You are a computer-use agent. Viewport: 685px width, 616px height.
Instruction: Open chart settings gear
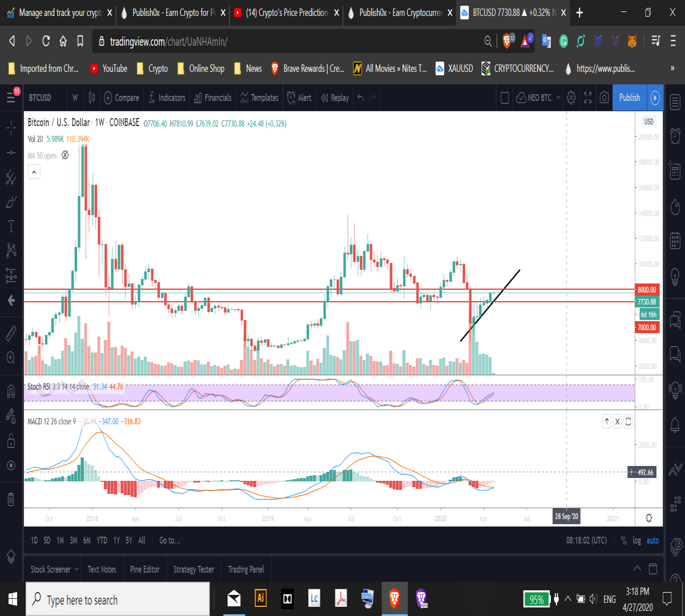tap(571, 98)
